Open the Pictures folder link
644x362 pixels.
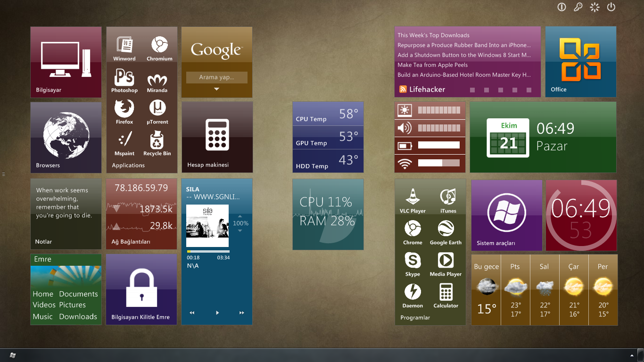click(72, 305)
